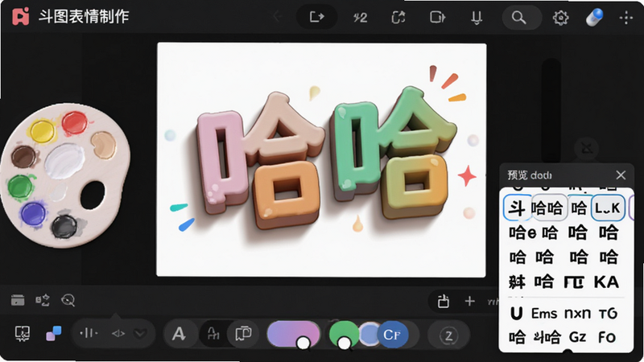Adjust the purple-pink gradient pill slider

coord(293,335)
